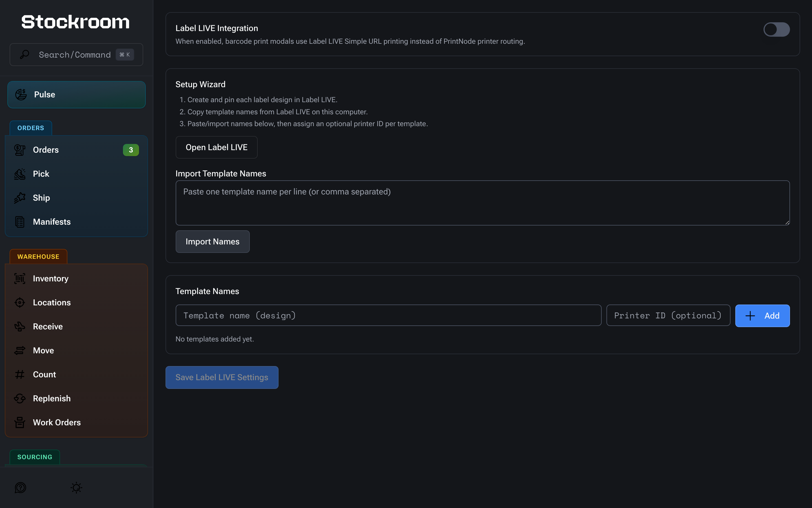Focus the Search/Command field

tap(76, 54)
